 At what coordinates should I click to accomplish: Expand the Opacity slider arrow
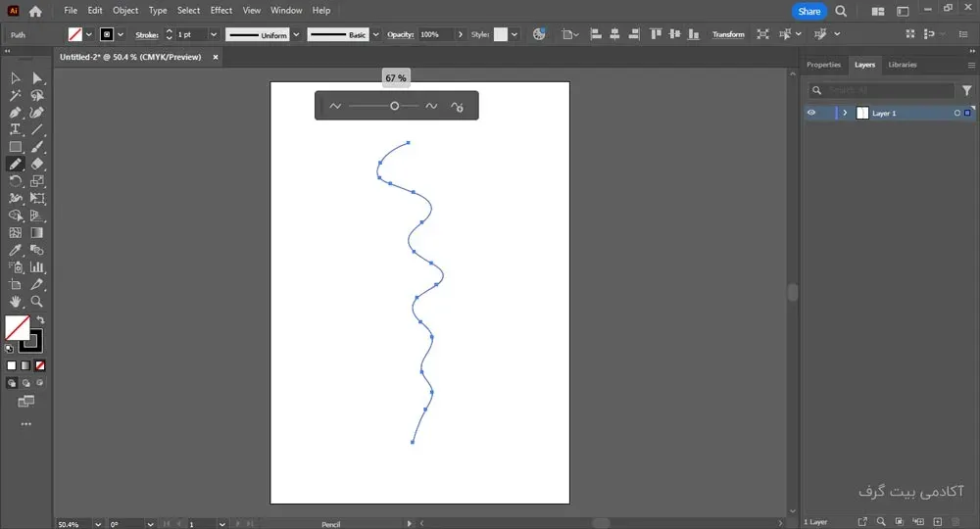(461, 34)
